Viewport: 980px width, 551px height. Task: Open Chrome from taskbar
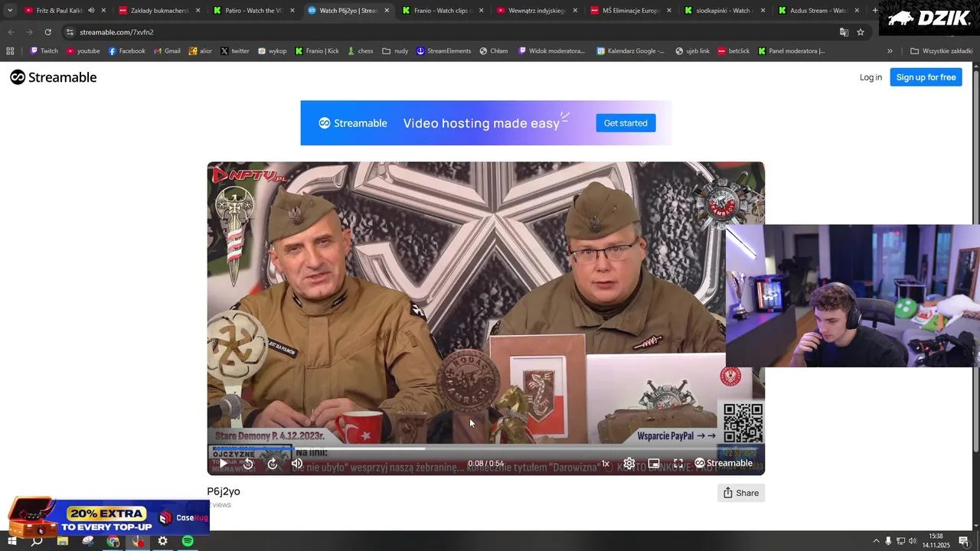pos(113,541)
